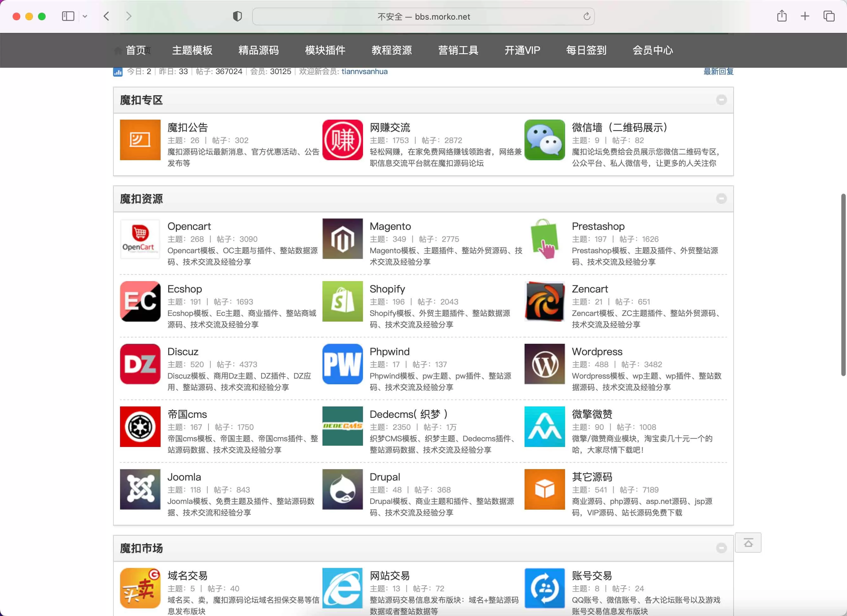Click the forum statistics chart icon
The width and height of the screenshot is (847, 616).
coord(118,72)
